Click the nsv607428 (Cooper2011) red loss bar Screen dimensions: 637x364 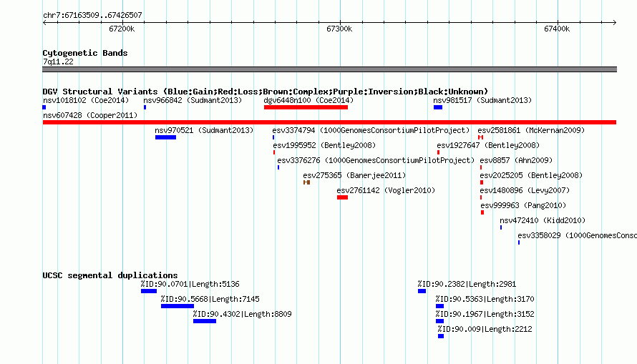coord(329,122)
